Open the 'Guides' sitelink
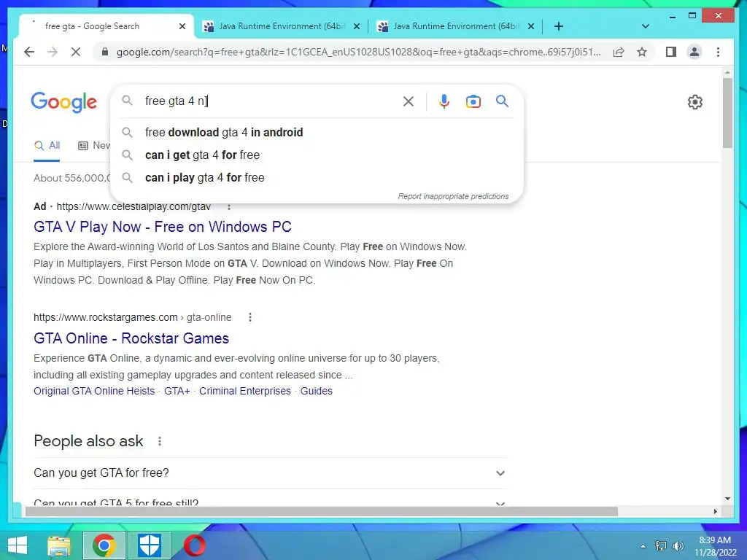The width and height of the screenshot is (747, 560). [317, 391]
